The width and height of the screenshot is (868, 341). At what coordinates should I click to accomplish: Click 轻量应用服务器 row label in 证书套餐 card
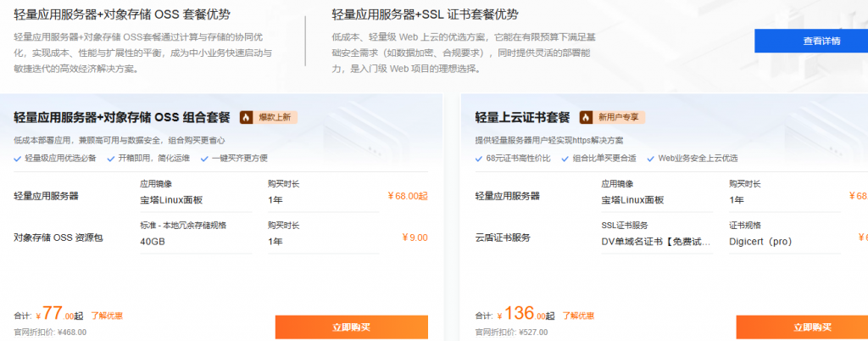pyautogui.click(x=508, y=196)
